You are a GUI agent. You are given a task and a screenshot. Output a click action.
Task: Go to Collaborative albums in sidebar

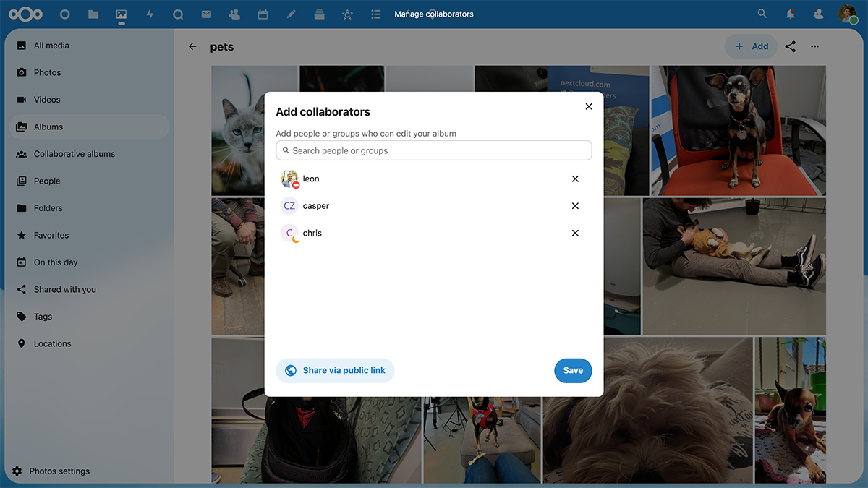pyautogui.click(x=74, y=154)
